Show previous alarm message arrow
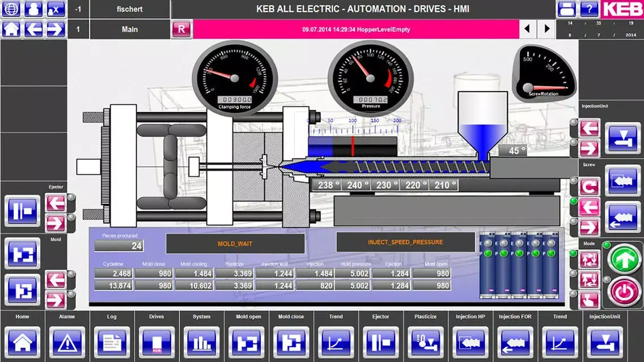 coord(527,29)
